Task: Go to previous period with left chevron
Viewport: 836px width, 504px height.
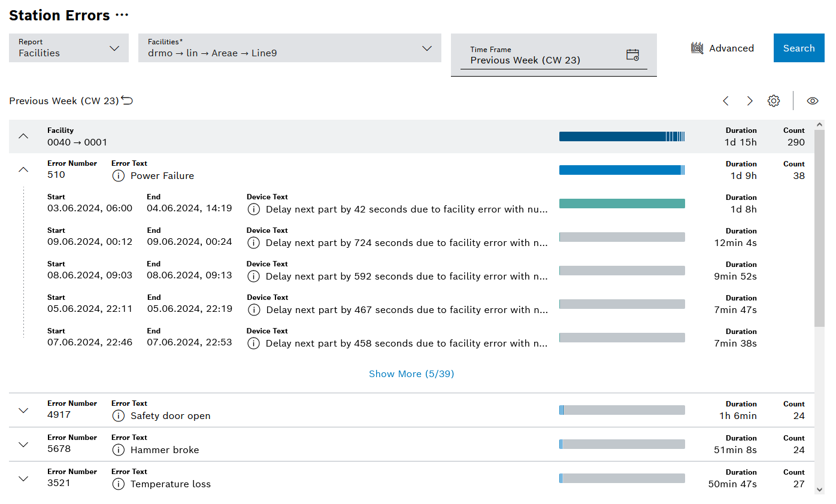Action: pos(726,101)
